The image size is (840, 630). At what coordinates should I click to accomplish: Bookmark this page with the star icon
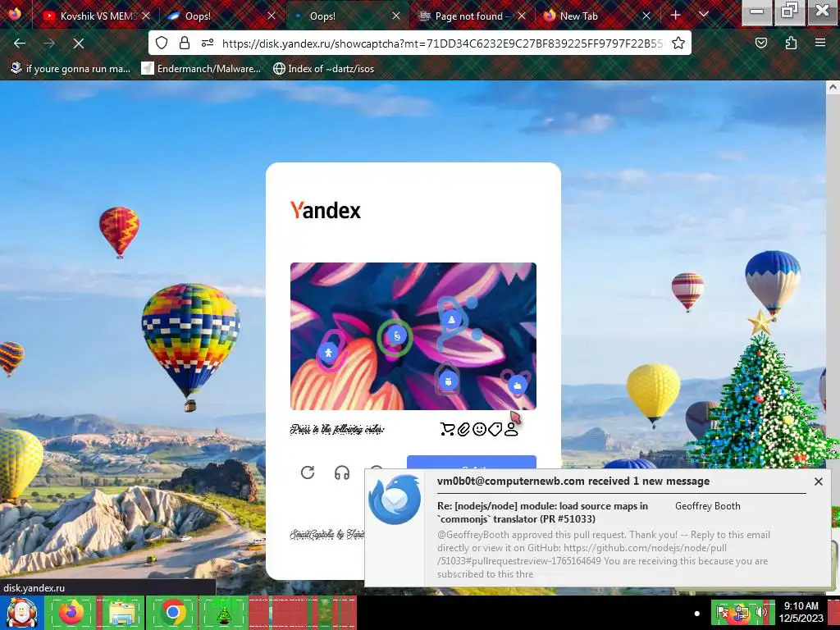(x=678, y=43)
